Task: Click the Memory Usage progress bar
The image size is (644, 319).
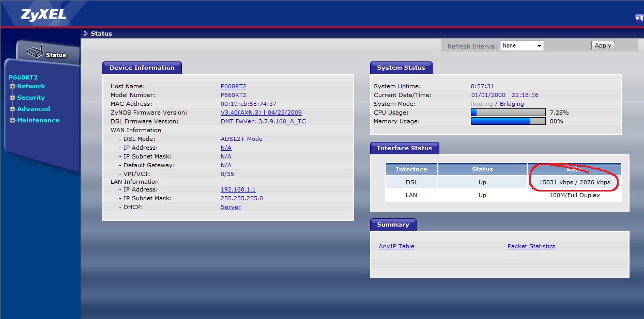Action: [508, 121]
